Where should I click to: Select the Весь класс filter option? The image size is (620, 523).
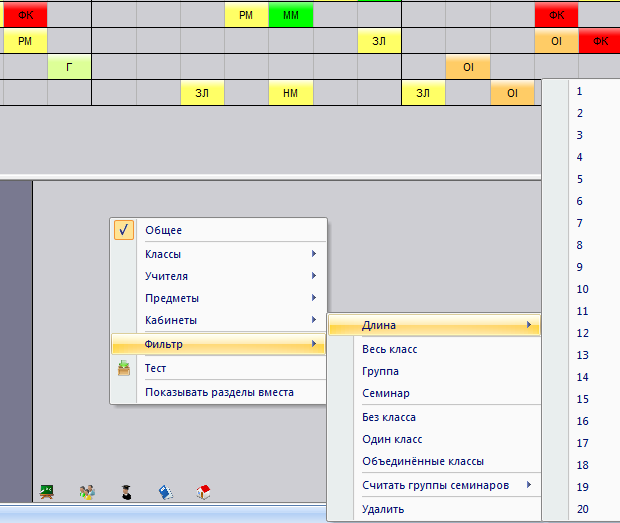click(x=390, y=349)
